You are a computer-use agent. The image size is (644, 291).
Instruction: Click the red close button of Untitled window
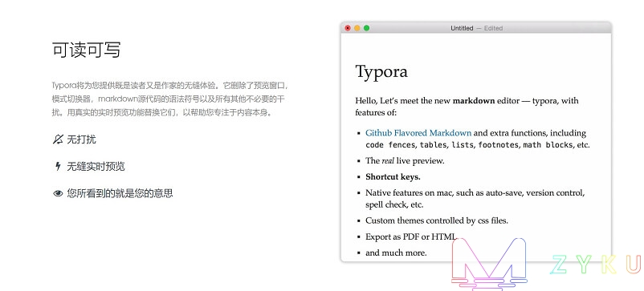point(348,28)
